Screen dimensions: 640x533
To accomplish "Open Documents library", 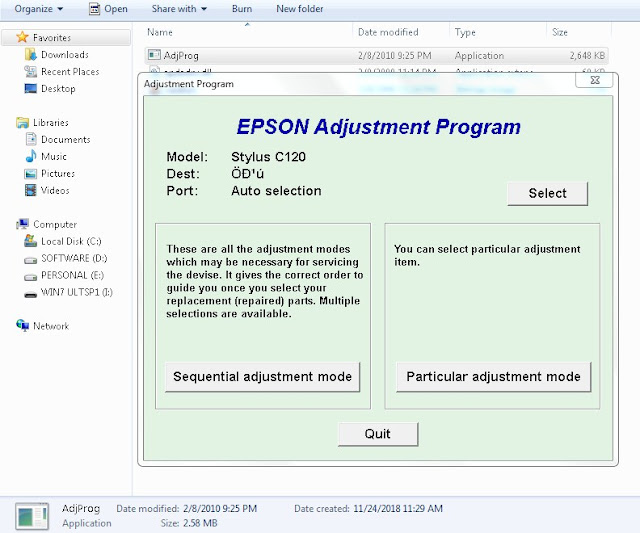I will tap(66, 140).
